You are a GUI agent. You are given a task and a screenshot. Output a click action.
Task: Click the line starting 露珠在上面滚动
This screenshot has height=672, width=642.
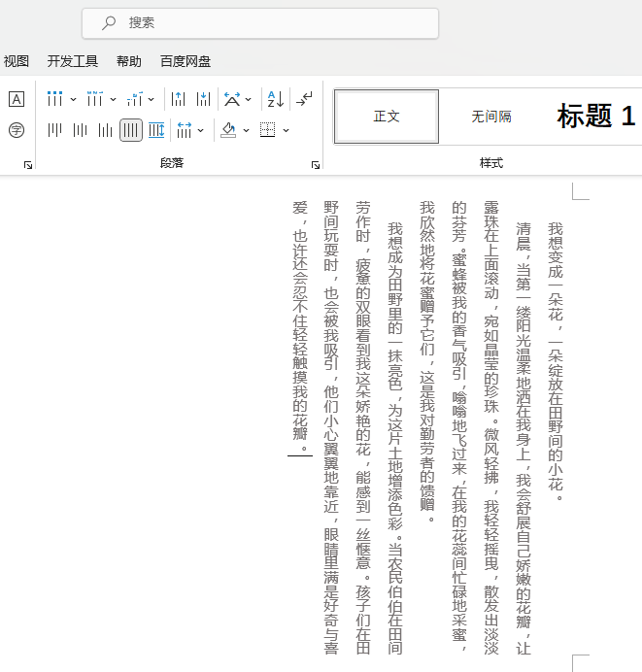[x=491, y=427]
